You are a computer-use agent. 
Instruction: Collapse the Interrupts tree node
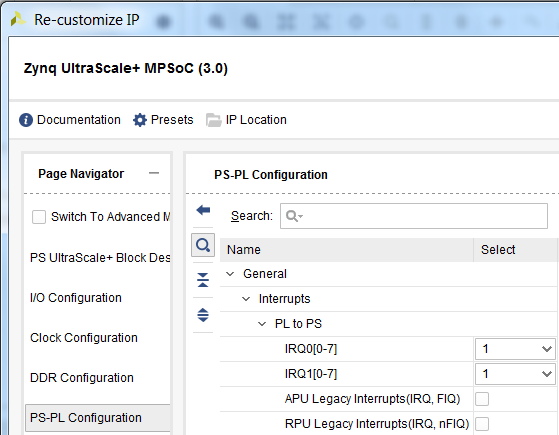[x=246, y=299]
